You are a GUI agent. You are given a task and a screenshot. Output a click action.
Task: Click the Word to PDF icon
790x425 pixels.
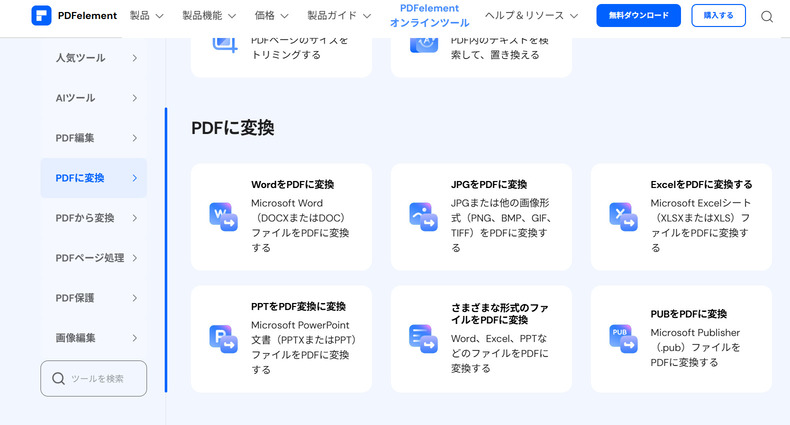click(x=223, y=217)
